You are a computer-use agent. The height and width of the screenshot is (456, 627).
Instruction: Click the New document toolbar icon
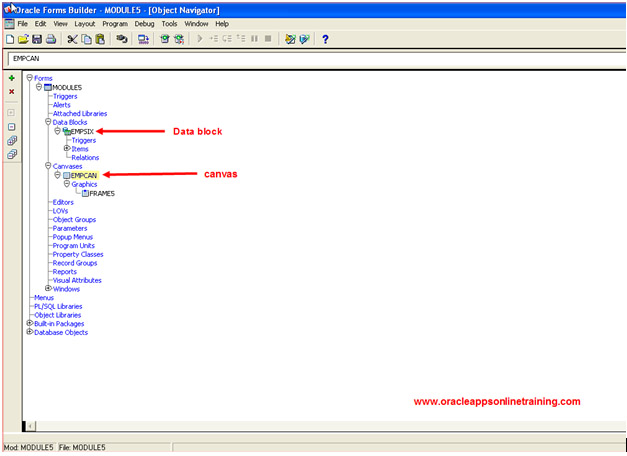coord(9,39)
